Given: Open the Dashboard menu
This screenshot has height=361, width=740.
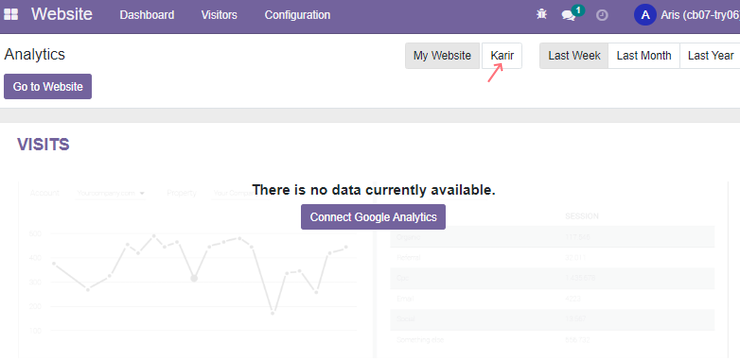Looking at the screenshot, I should (147, 15).
